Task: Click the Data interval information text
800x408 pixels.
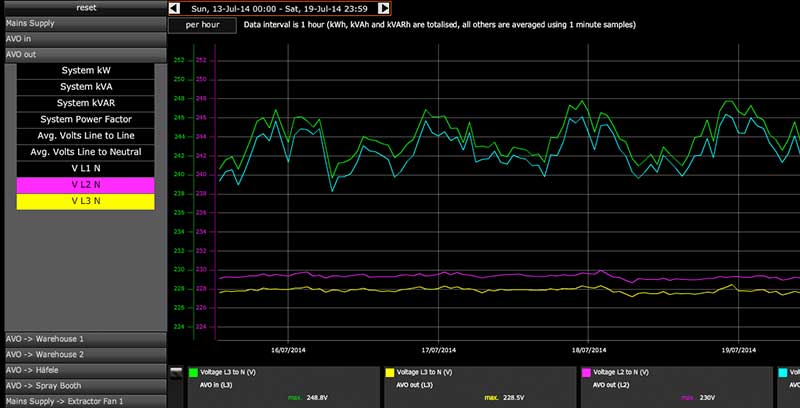Action: pos(440,25)
